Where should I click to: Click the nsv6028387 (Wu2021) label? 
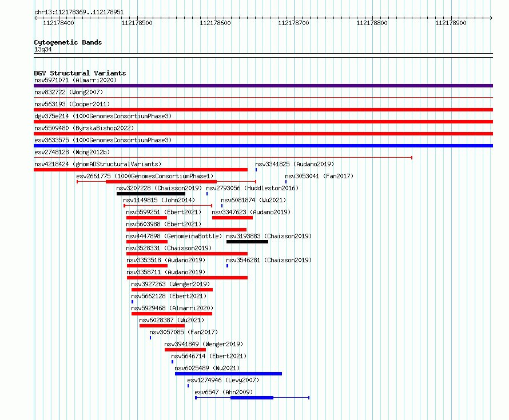click(x=172, y=320)
